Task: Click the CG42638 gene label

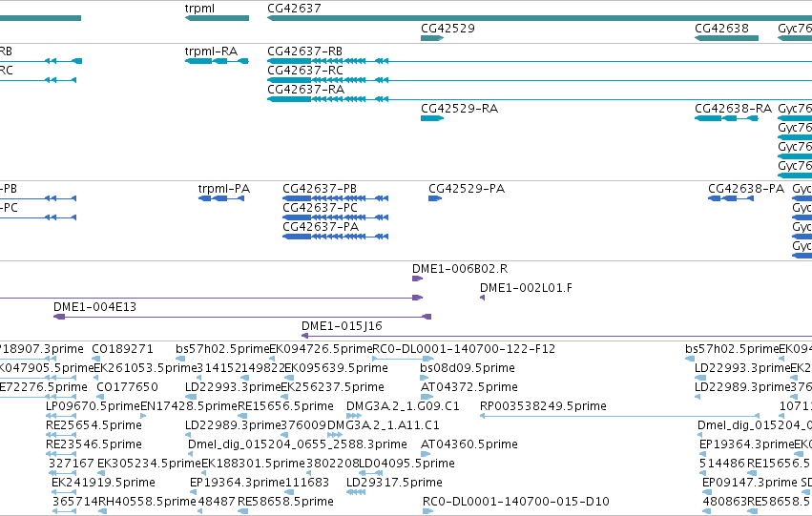Action: pos(721,28)
